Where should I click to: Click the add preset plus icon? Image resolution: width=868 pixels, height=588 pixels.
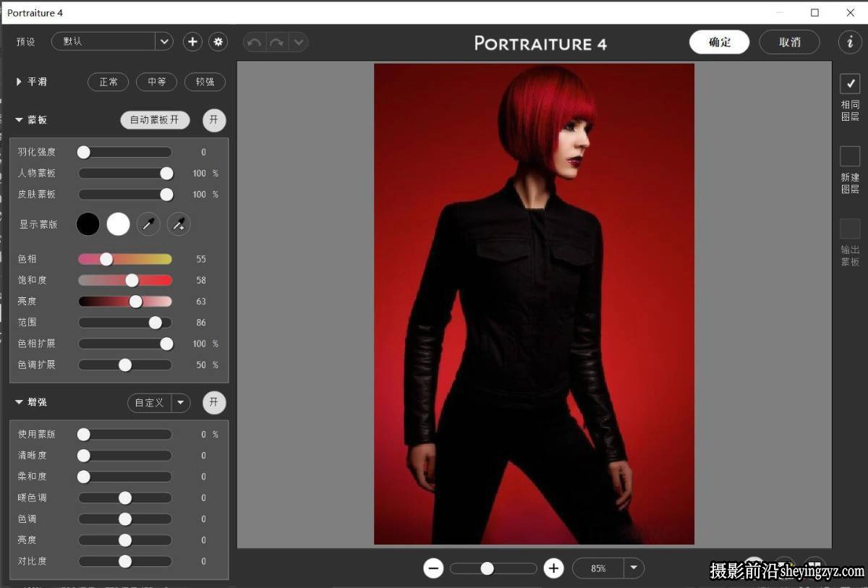click(x=192, y=42)
